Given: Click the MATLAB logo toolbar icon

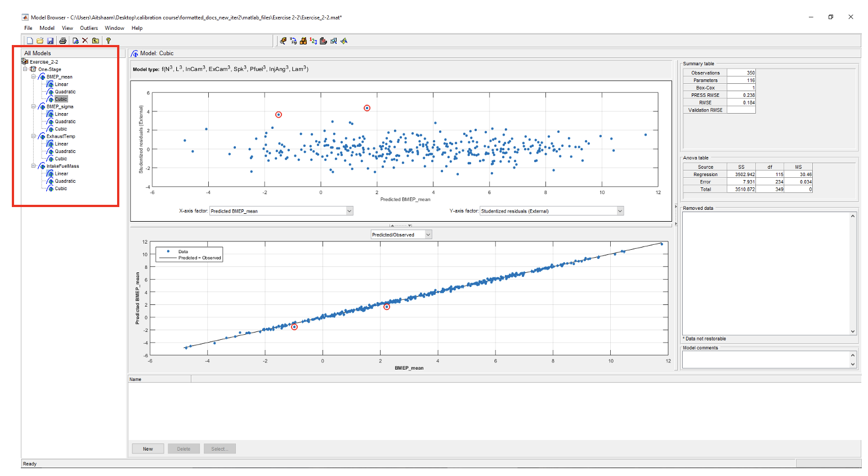Looking at the screenshot, I should (x=344, y=41).
